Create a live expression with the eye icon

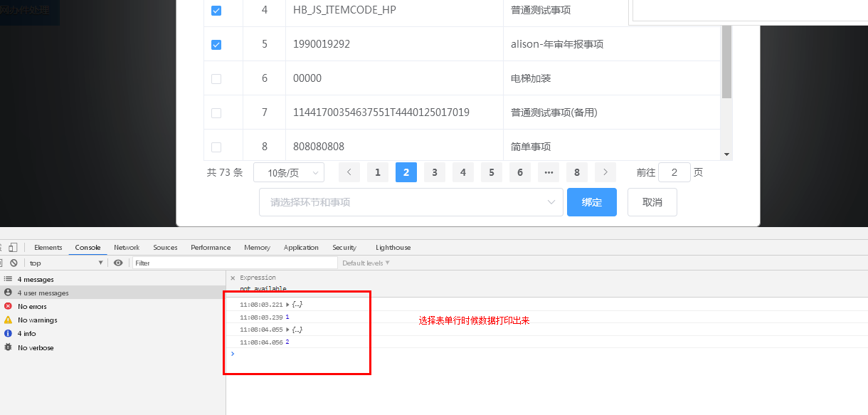(118, 263)
